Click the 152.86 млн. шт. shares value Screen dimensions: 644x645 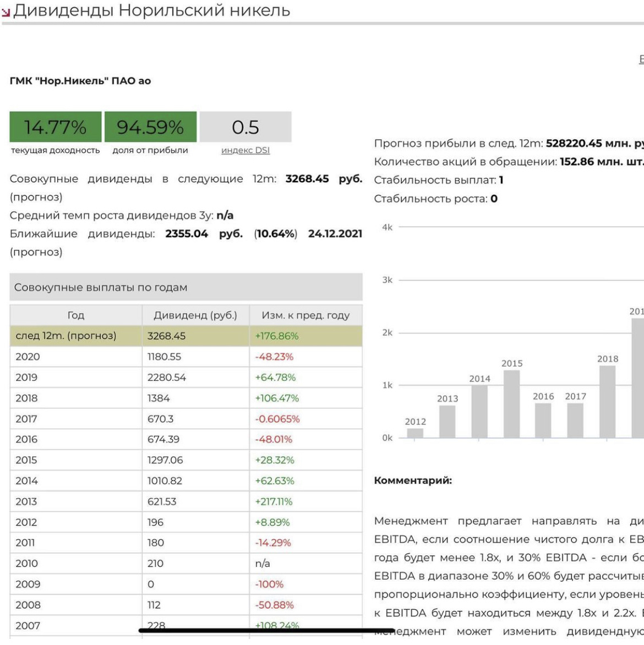[x=601, y=162]
